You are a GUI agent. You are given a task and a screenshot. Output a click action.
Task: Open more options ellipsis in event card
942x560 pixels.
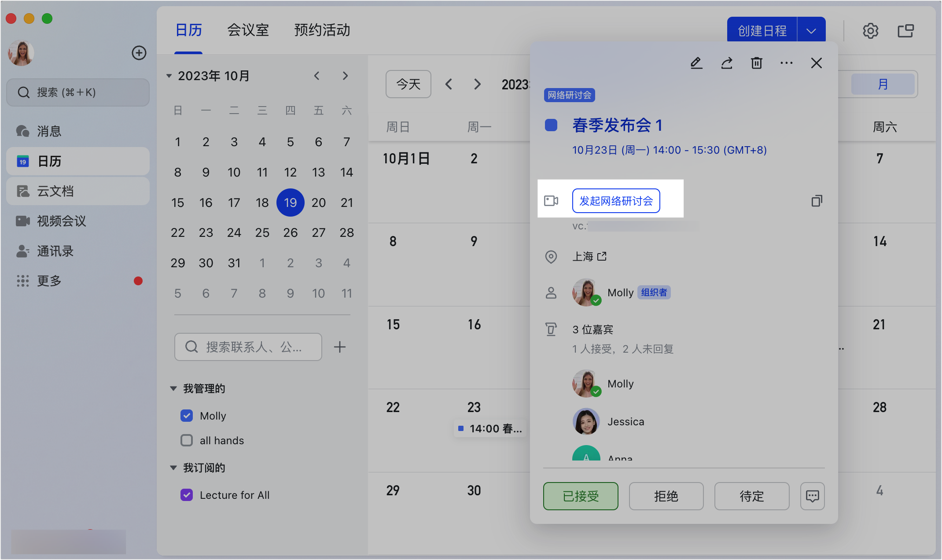786,63
